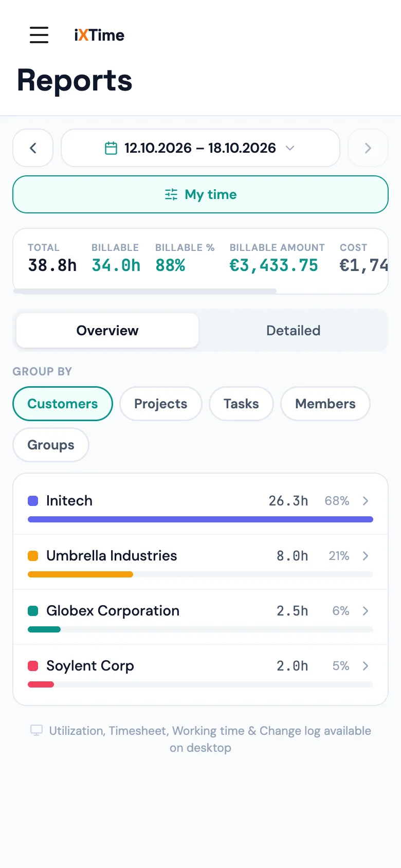Click the 34.0h billable value
401x868 pixels.
pyautogui.click(x=116, y=265)
